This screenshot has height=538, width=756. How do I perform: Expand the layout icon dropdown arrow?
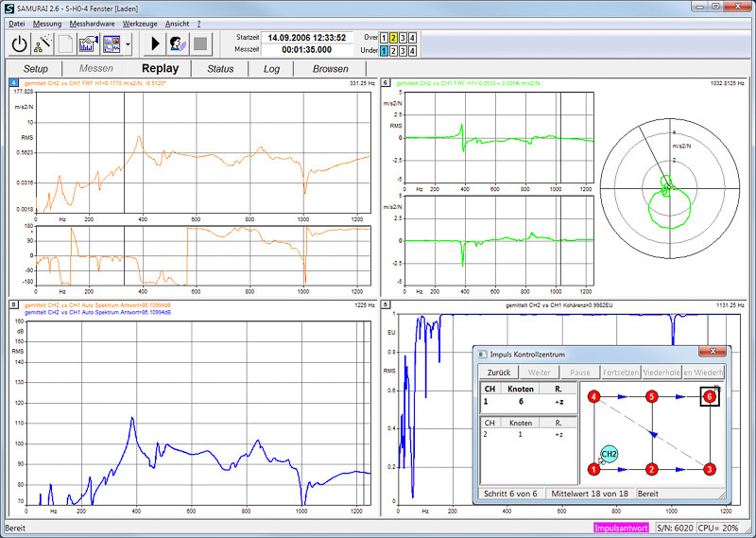coord(128,43)
